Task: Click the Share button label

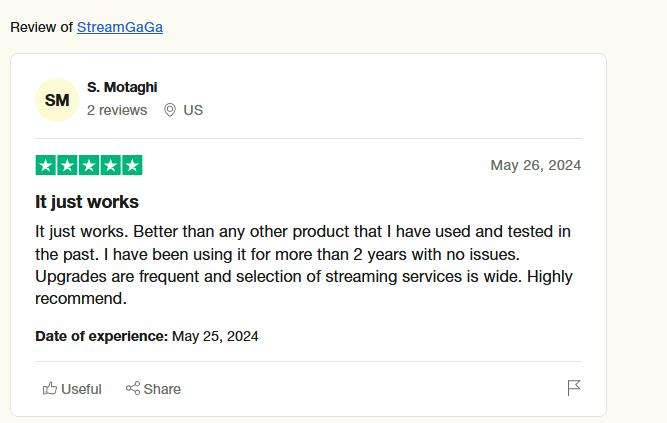Action: coord(162,389)
